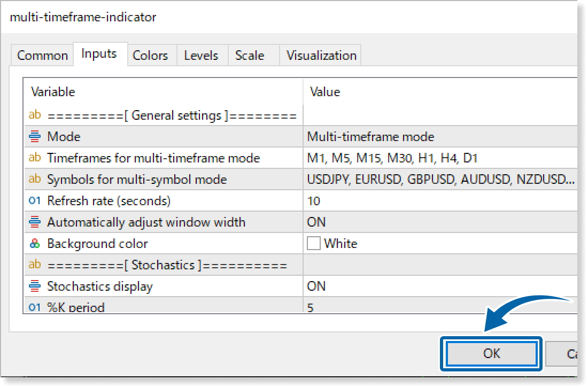This screenshot has width=588, height=388.
Task: Select the Refresh rate (seconds) label
Action: 109,201
